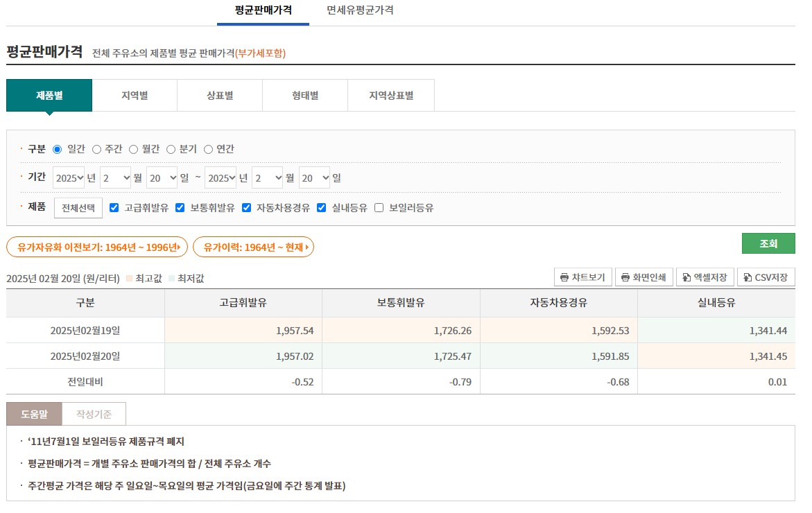Image resolution: width=812 pixels, height=513 pixels.
Task: Click the '11년7월1일 보일러등유 제품규격 폐지 note
Action: point(105,442)
